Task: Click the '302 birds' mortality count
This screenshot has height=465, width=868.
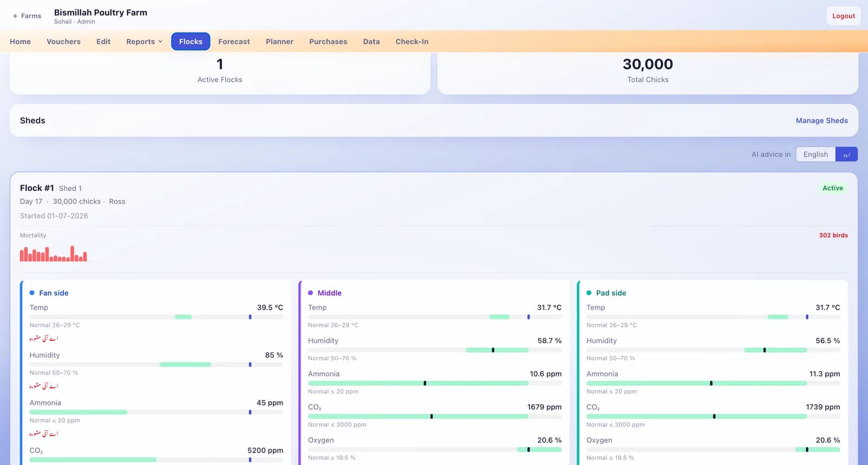Action: coord(833,235)
